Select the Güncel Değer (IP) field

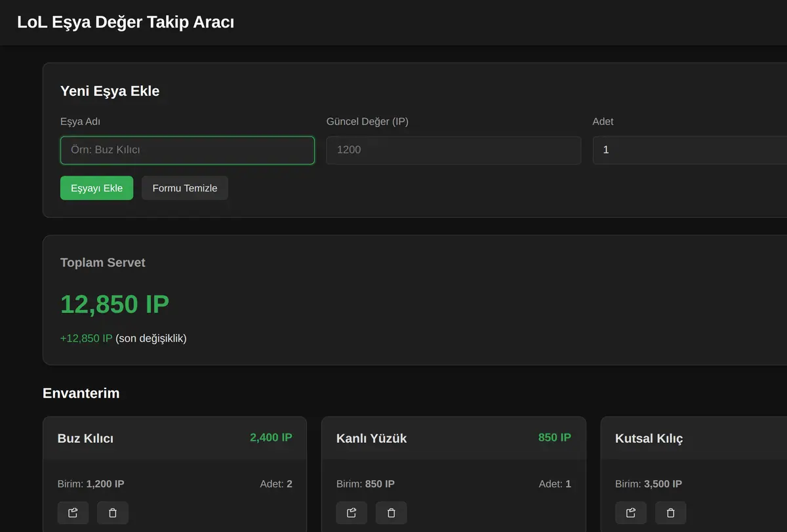[x=454, y=150]
